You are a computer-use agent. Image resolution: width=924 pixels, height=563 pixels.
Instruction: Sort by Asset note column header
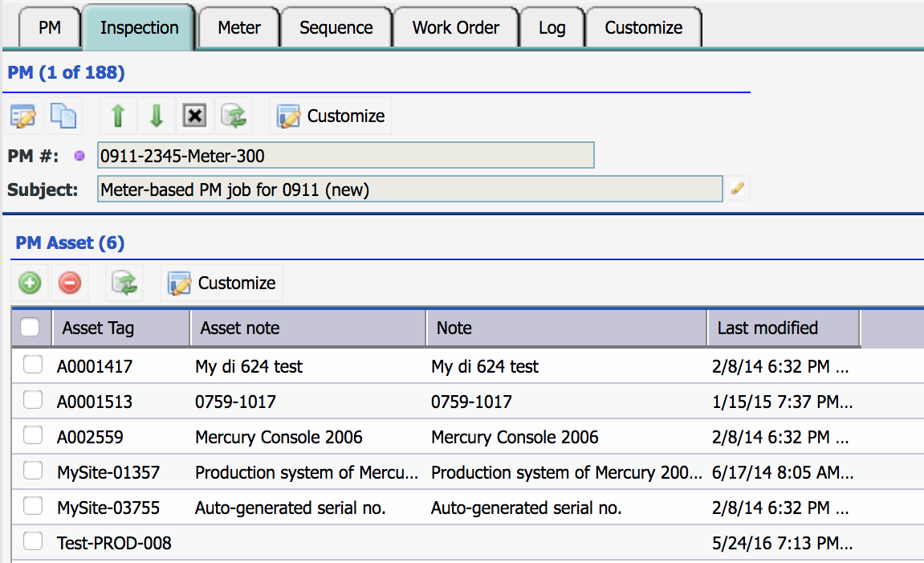point(308,328)
